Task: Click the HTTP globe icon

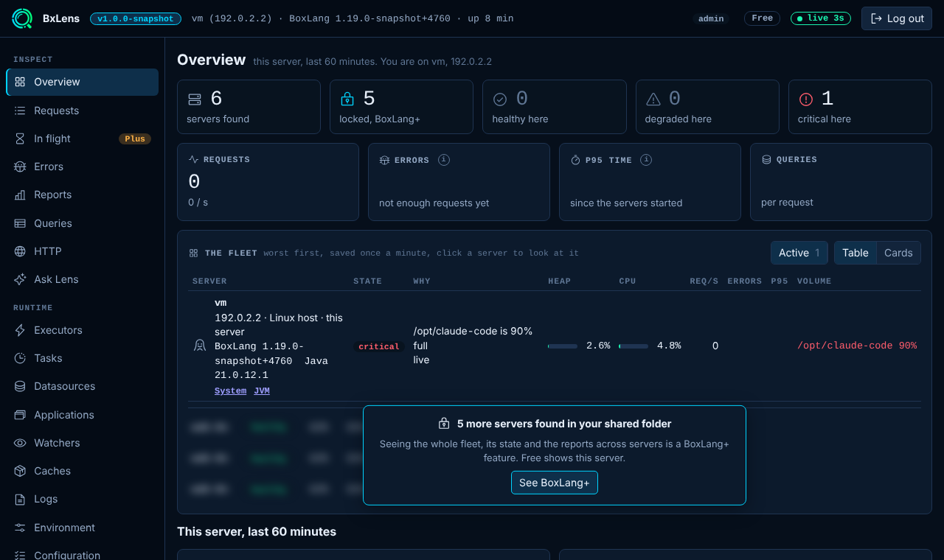Action: pyautogui.click(x=20, y=251)
